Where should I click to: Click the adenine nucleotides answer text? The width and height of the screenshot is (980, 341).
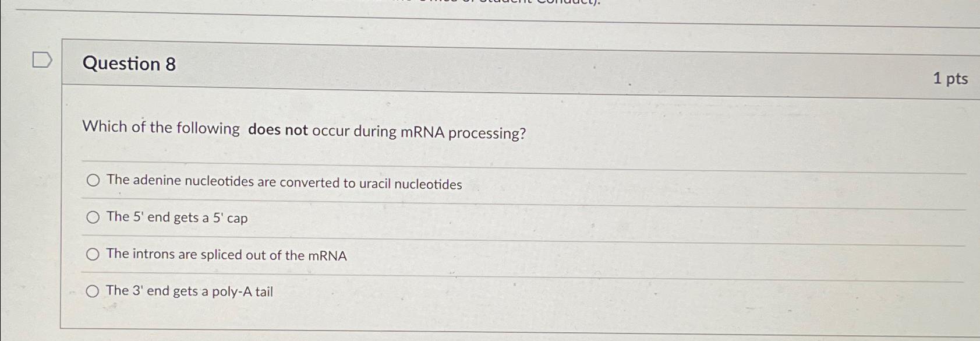284,184
